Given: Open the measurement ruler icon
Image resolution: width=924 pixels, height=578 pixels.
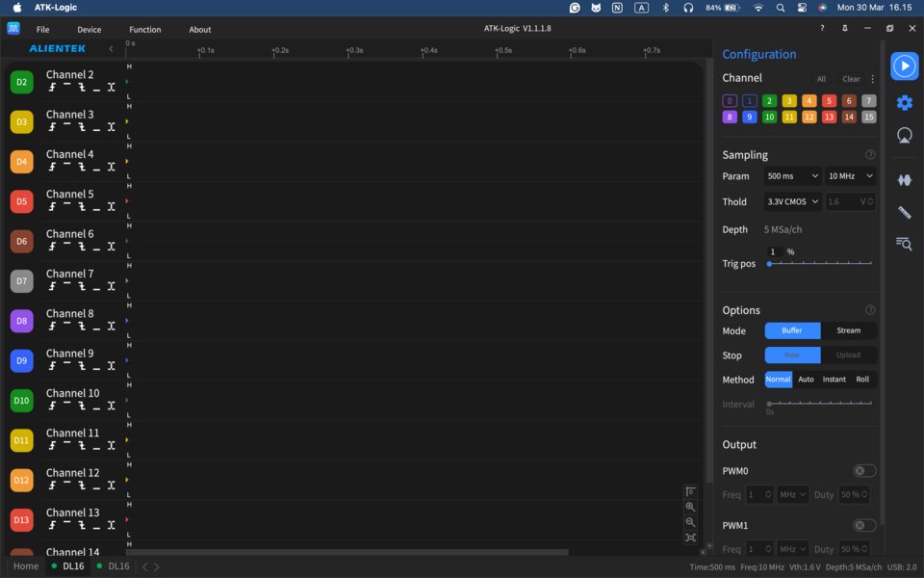Looking at the screenshot, I should [x=904, y=212].
